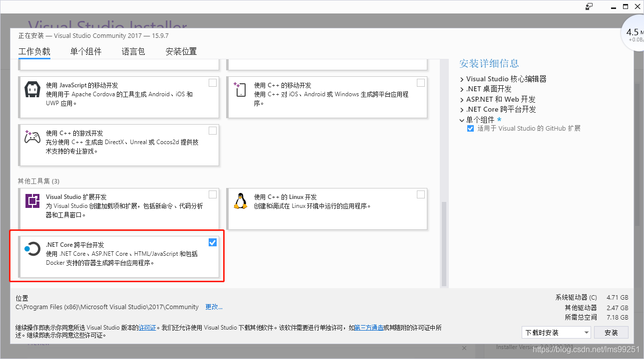Check the C++ game development workload
Image resolution: width=644 pixels, height=359 pixels.
[213, 131]
